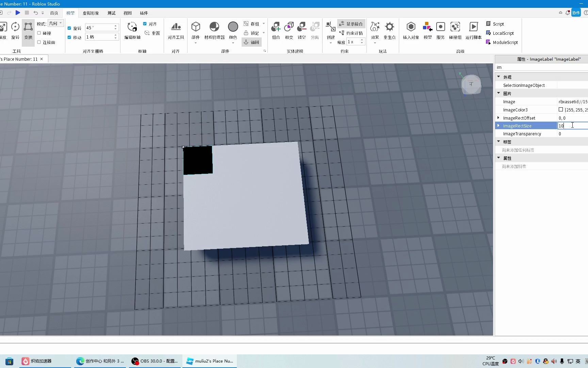
Task: Toggle the rotate snapping checkbox
Action: tap(69, 28)
